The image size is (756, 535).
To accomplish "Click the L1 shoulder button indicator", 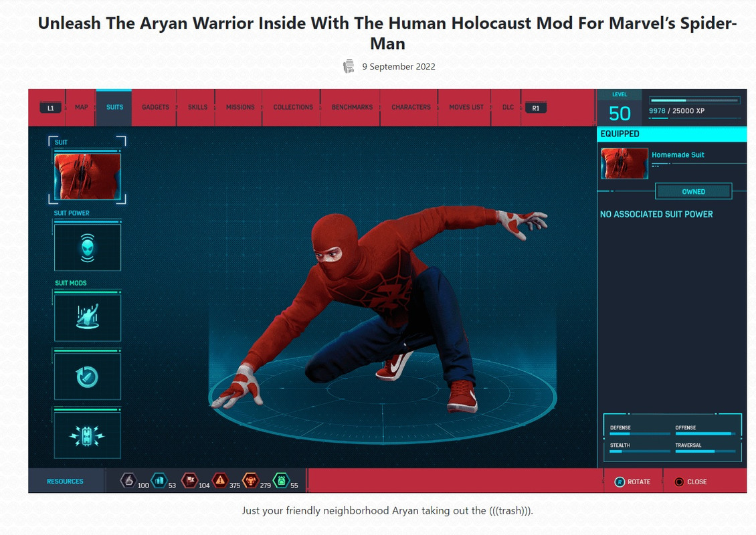I will pyautogui.click(x=51, y=108).
